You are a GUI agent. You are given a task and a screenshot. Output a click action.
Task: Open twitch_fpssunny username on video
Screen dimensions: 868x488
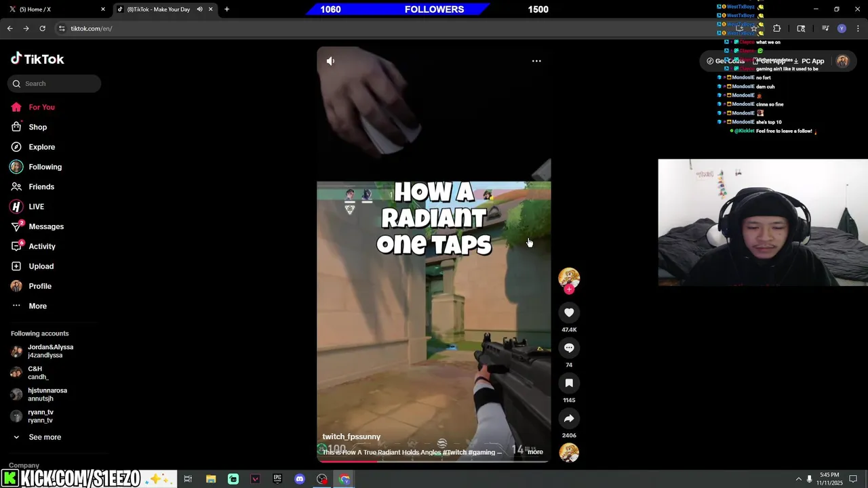[351, 436]
